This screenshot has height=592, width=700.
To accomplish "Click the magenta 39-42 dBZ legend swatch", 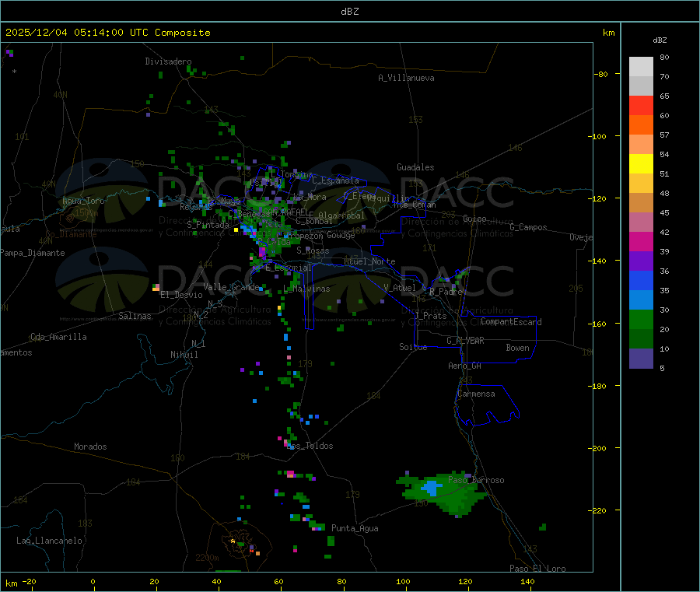I will [641, 241].
